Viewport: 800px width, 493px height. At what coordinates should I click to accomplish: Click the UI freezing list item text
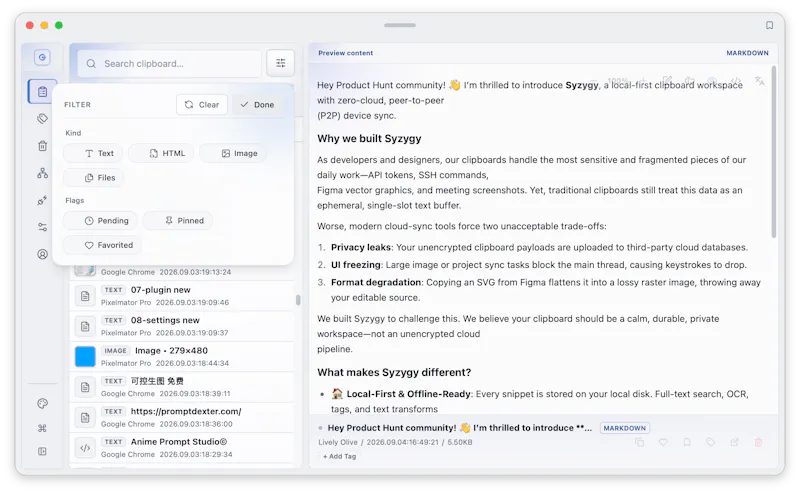539,265
